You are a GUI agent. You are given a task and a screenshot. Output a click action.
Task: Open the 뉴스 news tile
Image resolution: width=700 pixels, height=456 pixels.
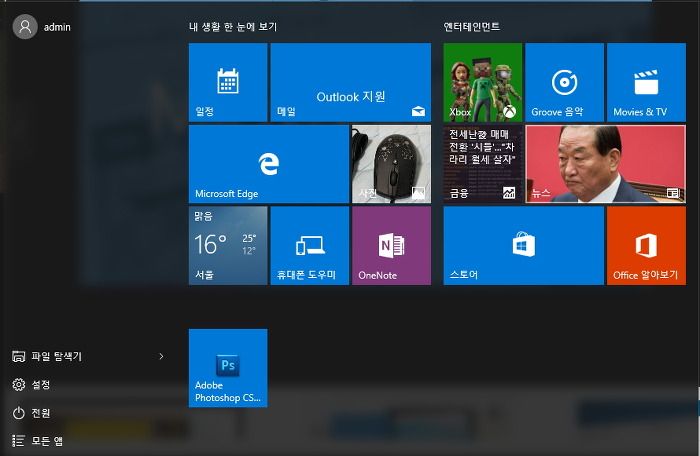click(605, 164)
